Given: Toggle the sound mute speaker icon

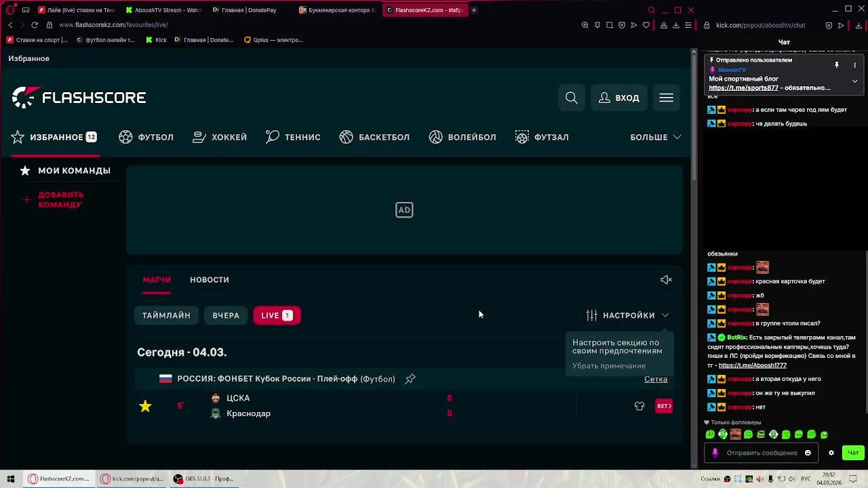Looking at the screenshot, I should pyautogui.click(x=666, y=280).
